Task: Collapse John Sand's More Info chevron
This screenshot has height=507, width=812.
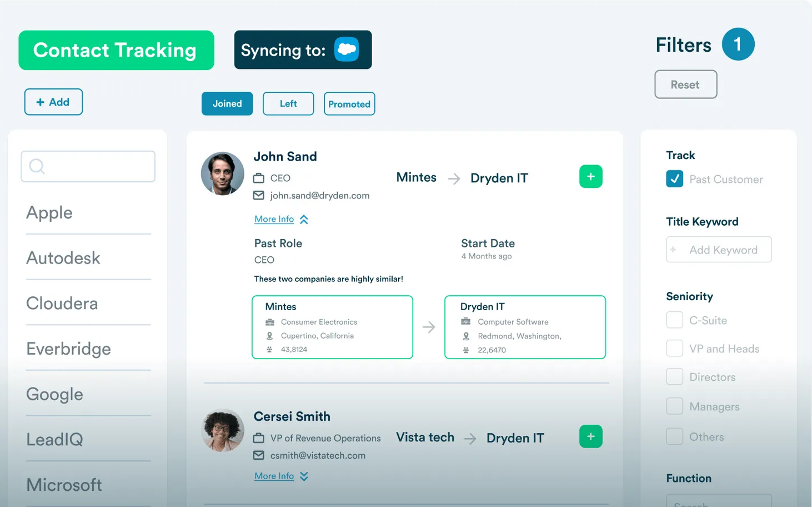Action: coord(304,220)
